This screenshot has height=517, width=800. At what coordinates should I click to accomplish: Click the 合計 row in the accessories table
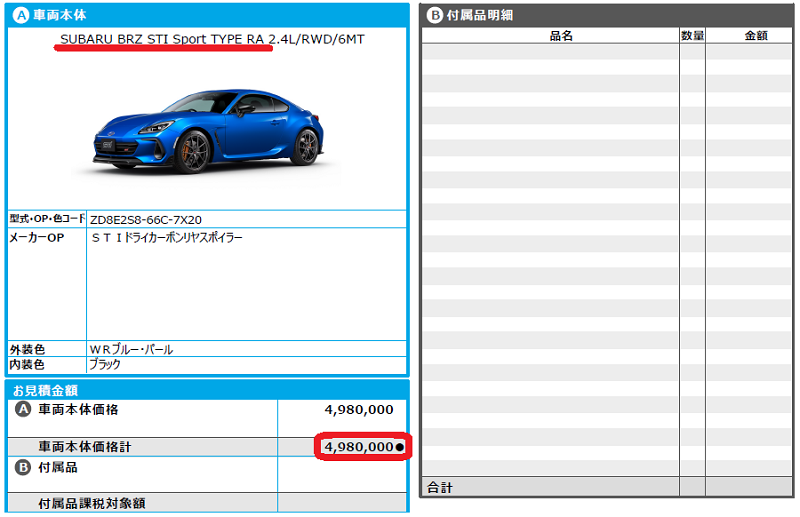pos(440,488)
